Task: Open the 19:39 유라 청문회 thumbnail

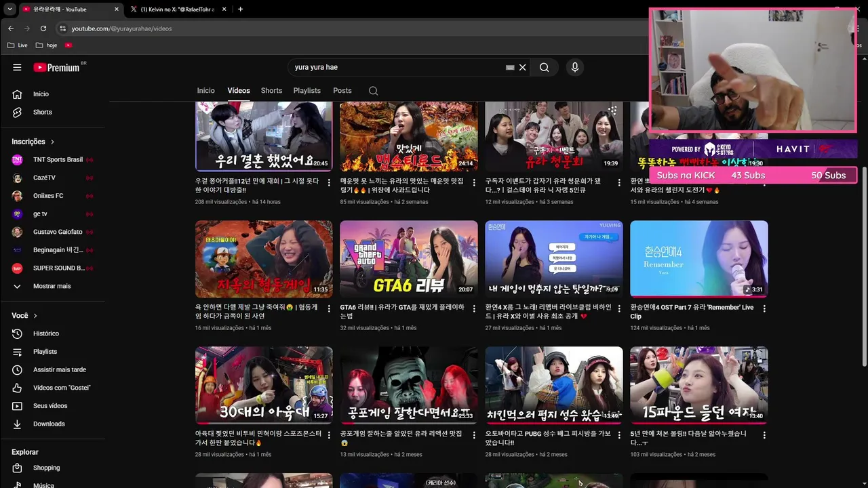Action: click(554, 136)
